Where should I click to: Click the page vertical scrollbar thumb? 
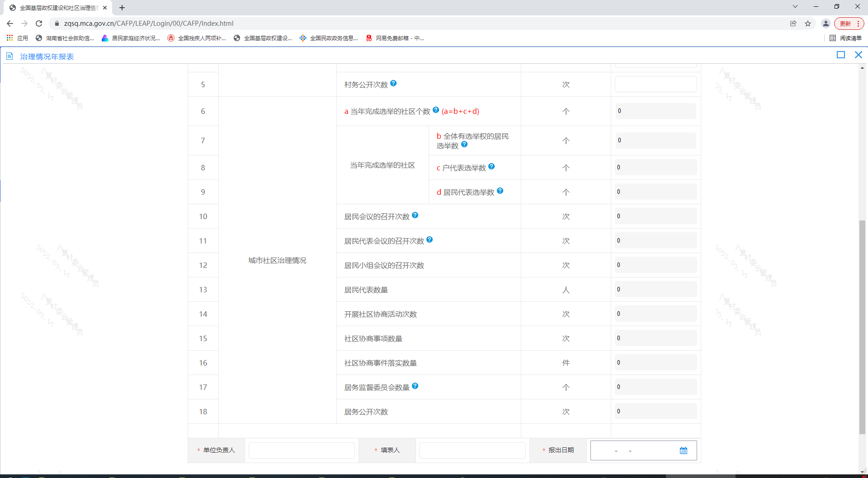click(x=862, y=325)
